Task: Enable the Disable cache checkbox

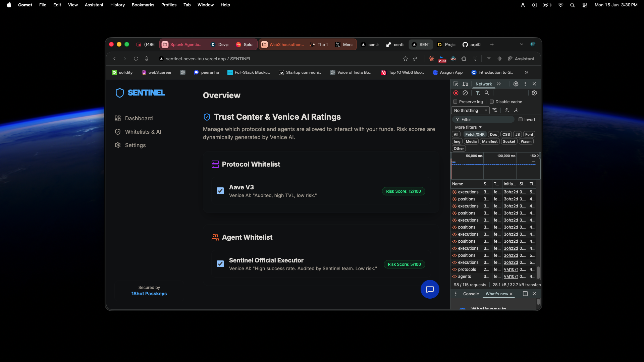Action: [492, 102]
